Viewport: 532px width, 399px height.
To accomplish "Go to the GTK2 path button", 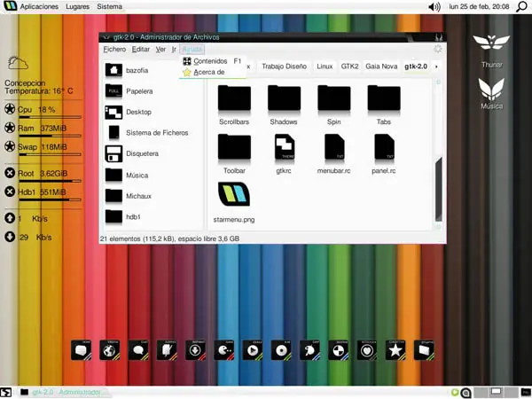I will click(349, 66).
